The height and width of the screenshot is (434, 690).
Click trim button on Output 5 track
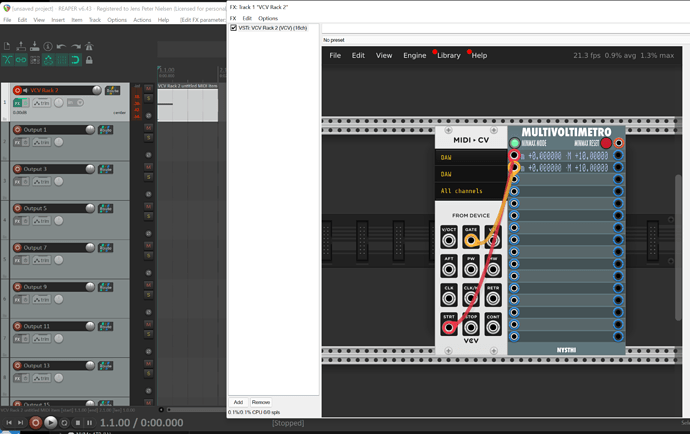(41, 221)
